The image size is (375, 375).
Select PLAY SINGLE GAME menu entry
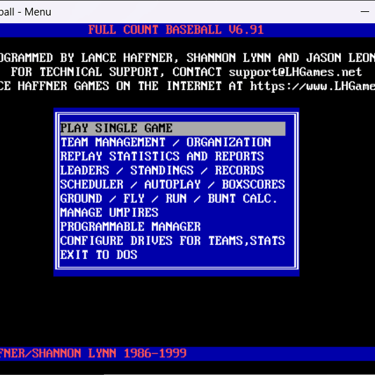173,128
